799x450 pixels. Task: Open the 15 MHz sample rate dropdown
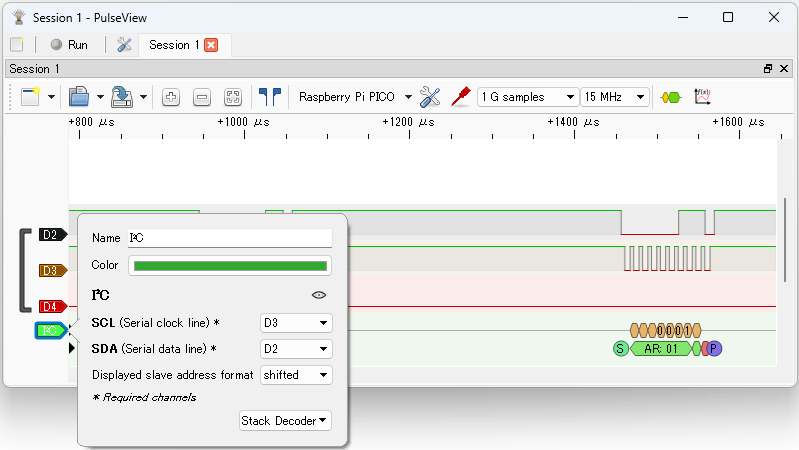[x=615, y=97]
